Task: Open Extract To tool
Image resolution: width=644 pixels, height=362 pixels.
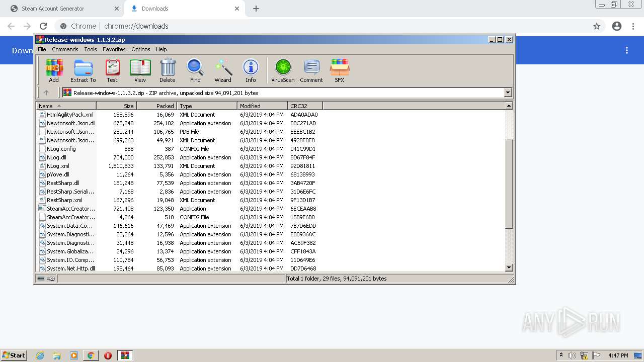Action: 83,70
